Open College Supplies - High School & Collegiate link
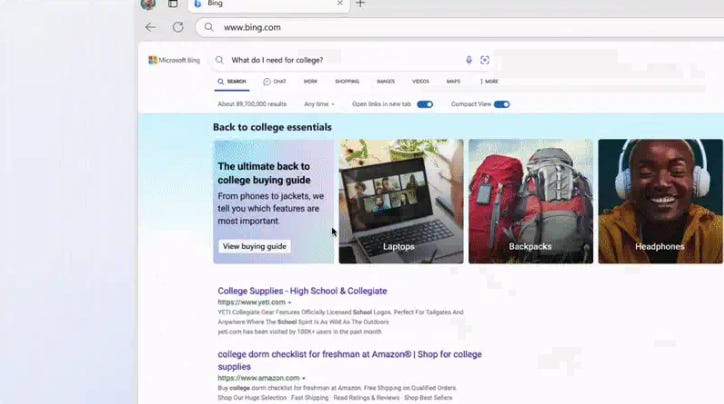 pos(302,291)
